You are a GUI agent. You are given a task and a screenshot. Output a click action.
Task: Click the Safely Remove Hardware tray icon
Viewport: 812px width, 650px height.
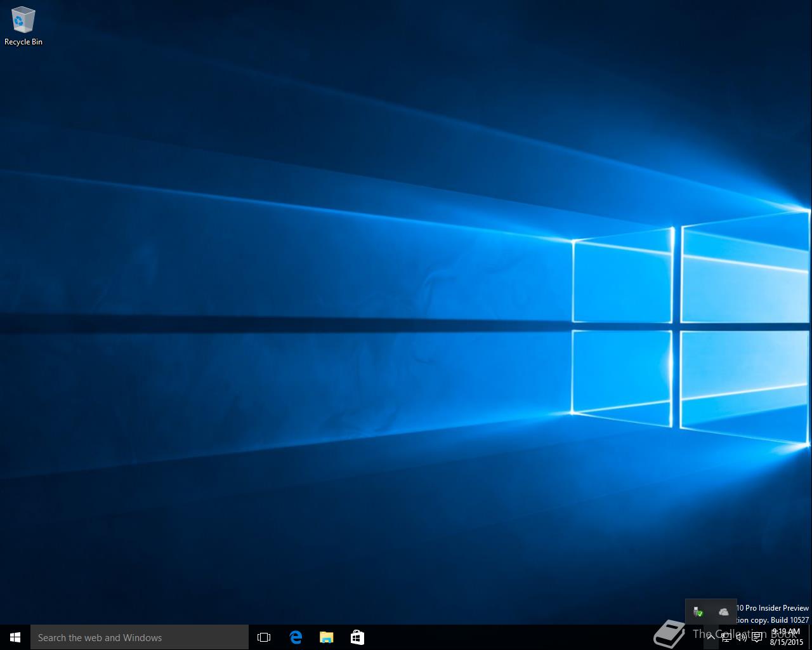tap(698, 612)
